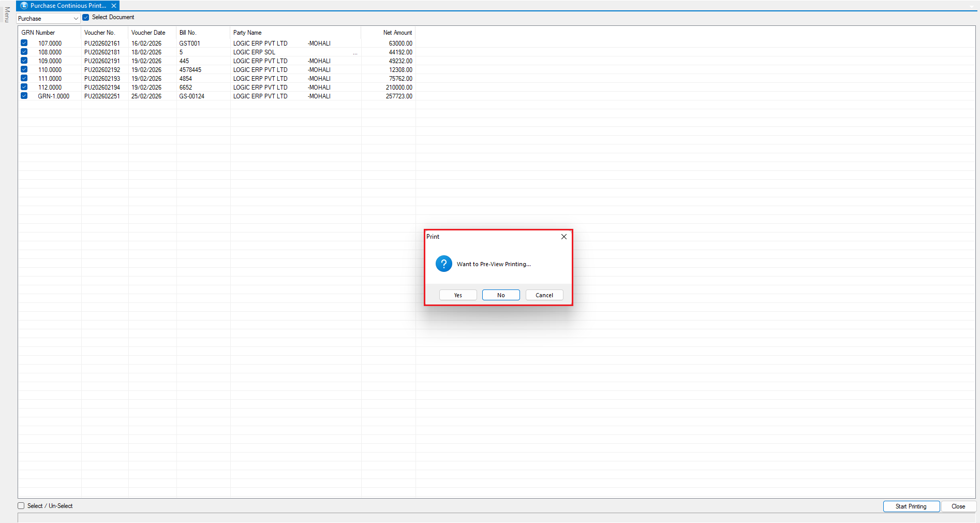Toggle the Select Document checkbox
The image size is (980, 523).
point(86,18)
